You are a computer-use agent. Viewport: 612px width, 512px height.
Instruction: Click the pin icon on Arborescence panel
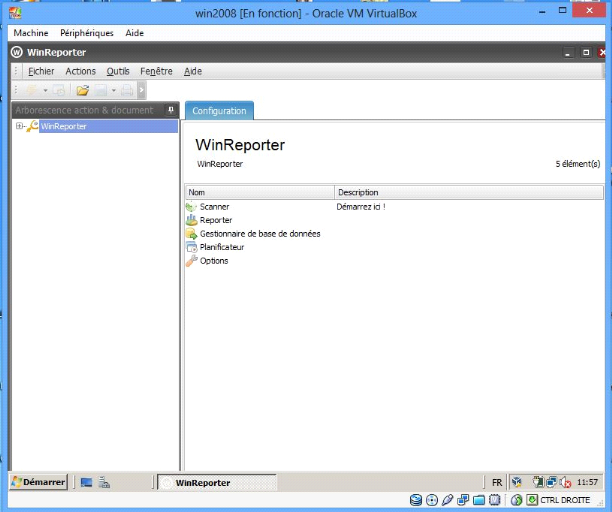pos(170,110)
